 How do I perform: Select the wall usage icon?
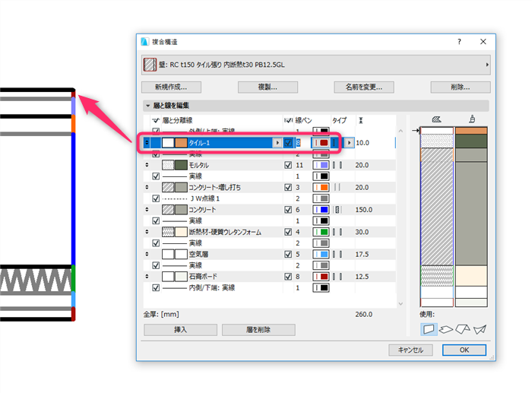point(429,329)
